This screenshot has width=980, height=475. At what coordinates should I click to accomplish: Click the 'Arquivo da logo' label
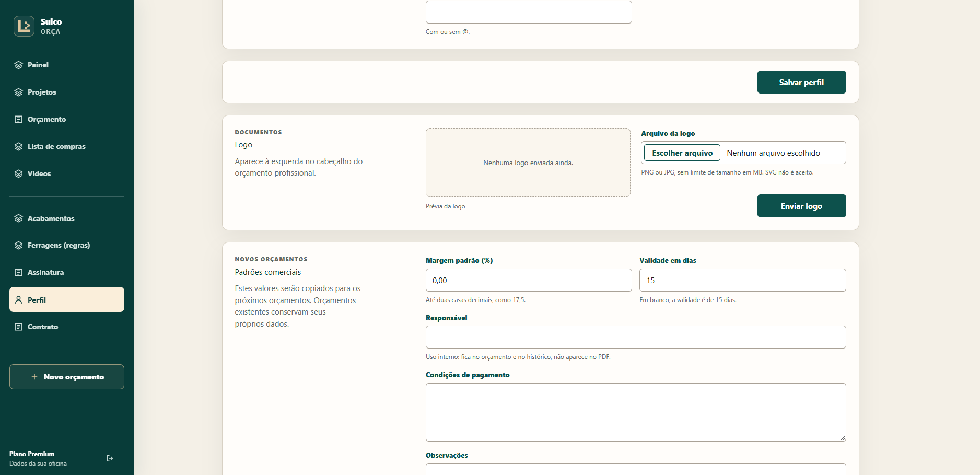point(668,133)
